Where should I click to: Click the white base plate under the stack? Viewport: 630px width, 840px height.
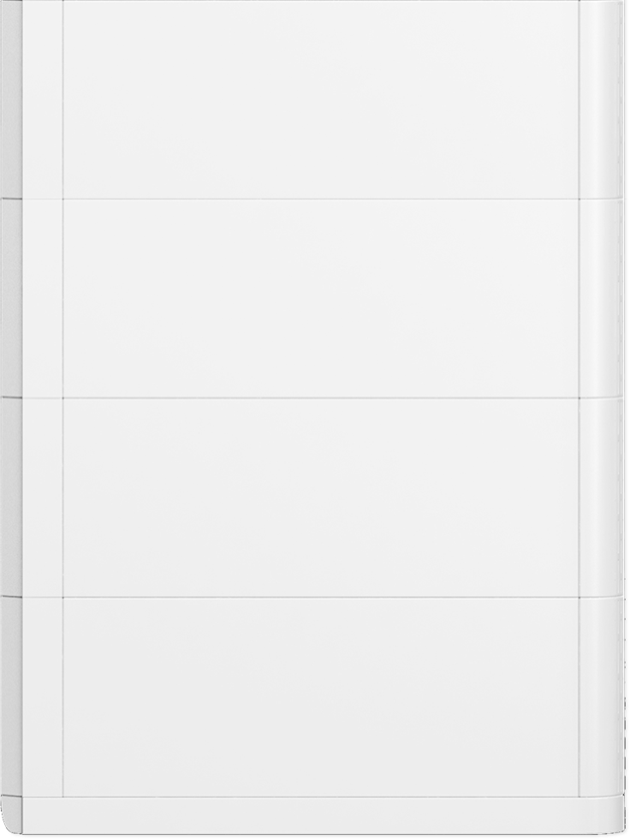(x=322, y=816)
